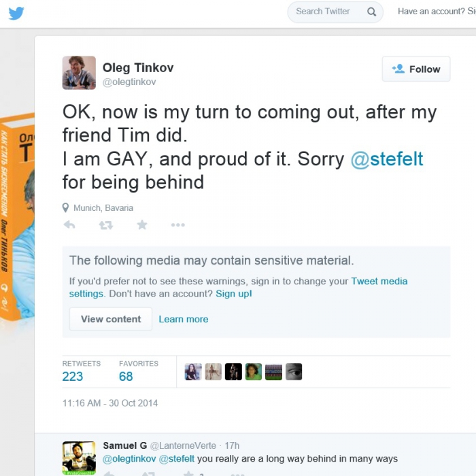476x476 pixels.
Task: Click the first avatar in favoriters row
Action: pos(193,372)
